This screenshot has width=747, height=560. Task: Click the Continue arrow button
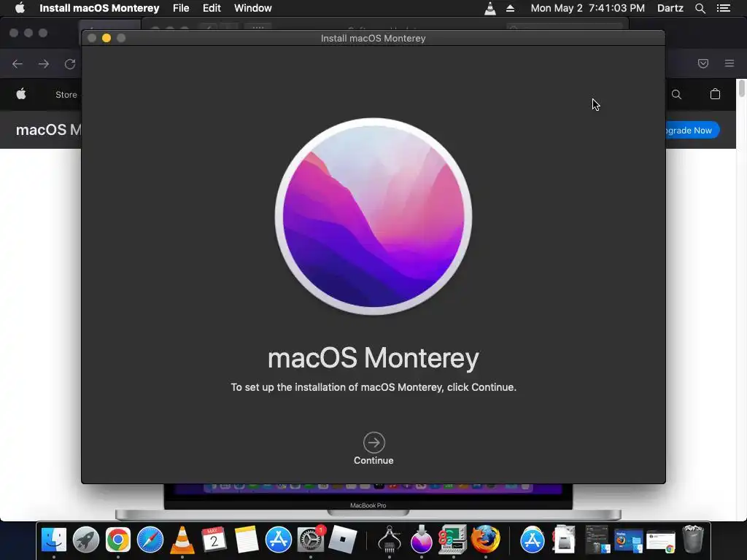tap(373, 443)
